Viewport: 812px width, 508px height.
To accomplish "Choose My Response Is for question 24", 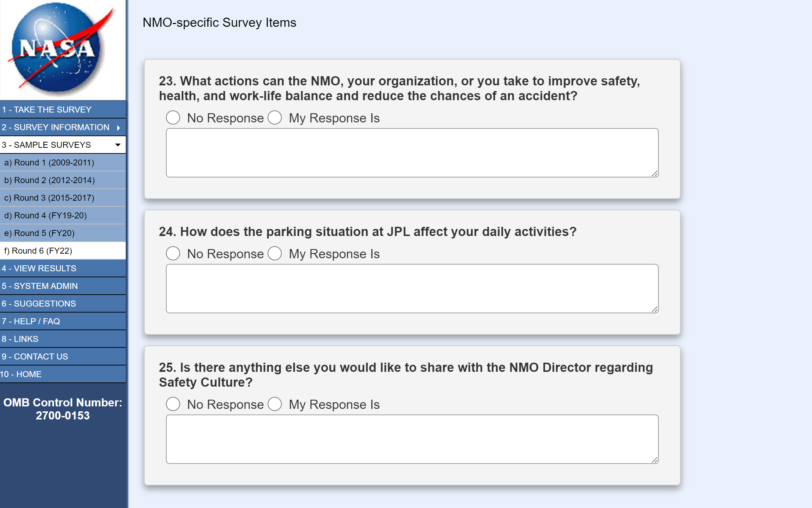I will tap(275, 254).
